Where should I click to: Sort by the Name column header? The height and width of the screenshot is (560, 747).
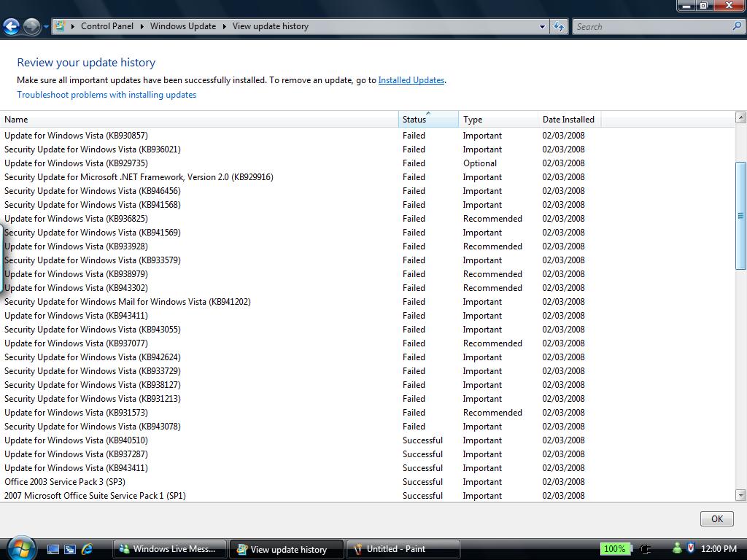tap(199, 120)
